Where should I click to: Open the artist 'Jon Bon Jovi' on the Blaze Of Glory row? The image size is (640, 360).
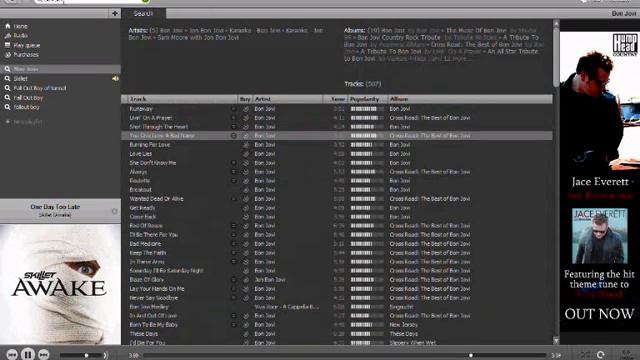click(x=270, y=280)
